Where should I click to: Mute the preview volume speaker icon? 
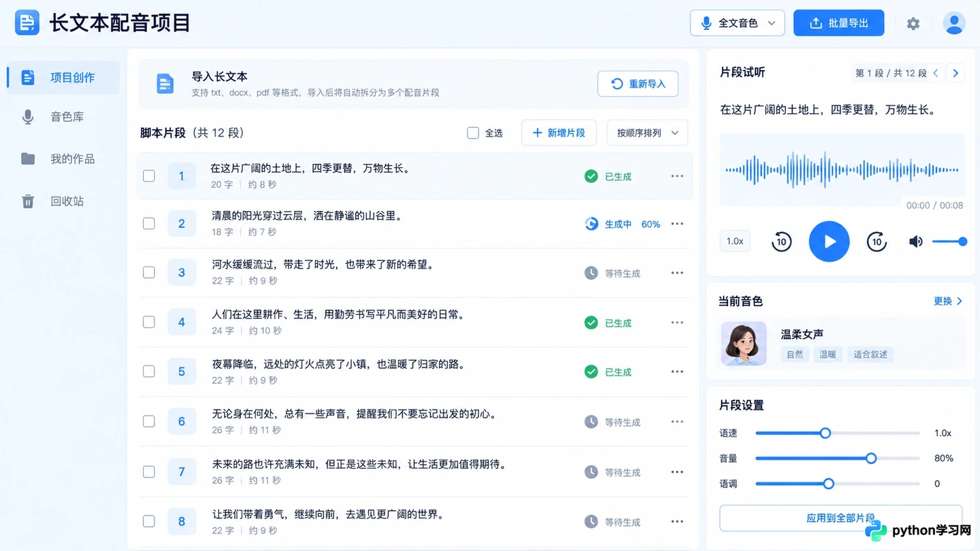pos(916,241)
